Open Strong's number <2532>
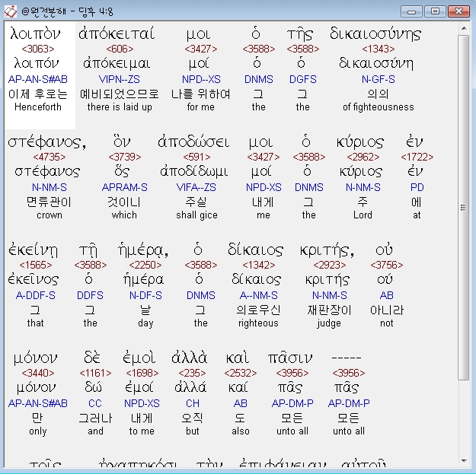Screen dimensions: 476x474 (241, 373)
